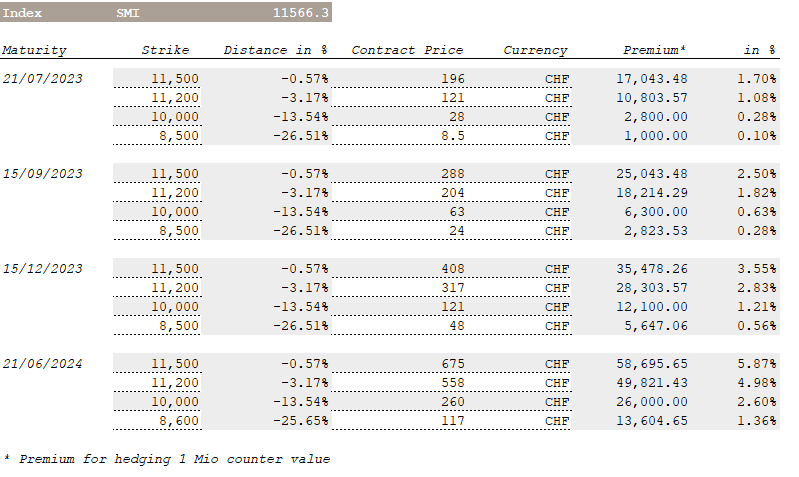
Task: Click the SMI index name cell
Action: click(127, 13)
